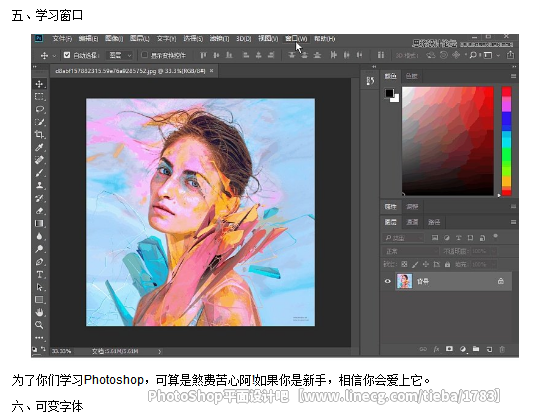Open the layer fill dropdown
The height and width of the screenshot is (415, 556).
pos(494,264)
